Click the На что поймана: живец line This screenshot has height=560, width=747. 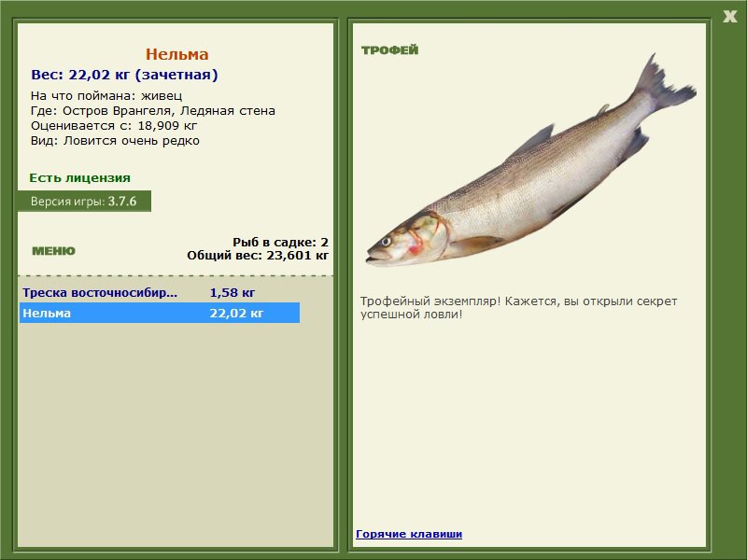pos(106,96)
